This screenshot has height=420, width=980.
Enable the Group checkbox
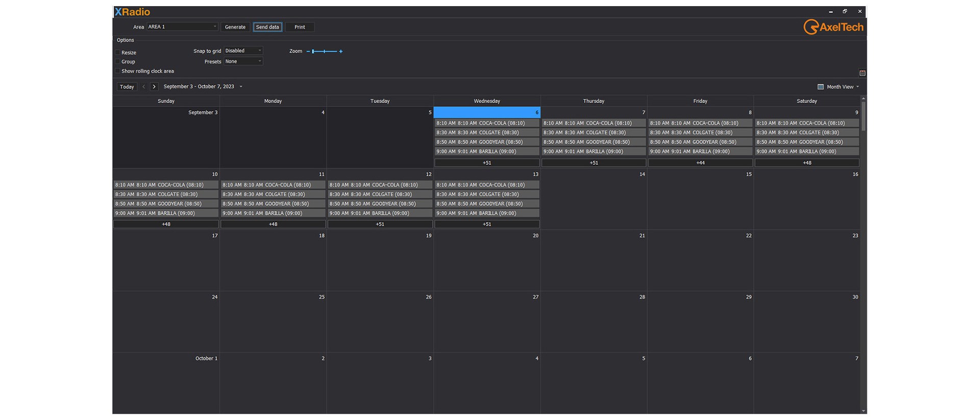(x=118, y=62)
